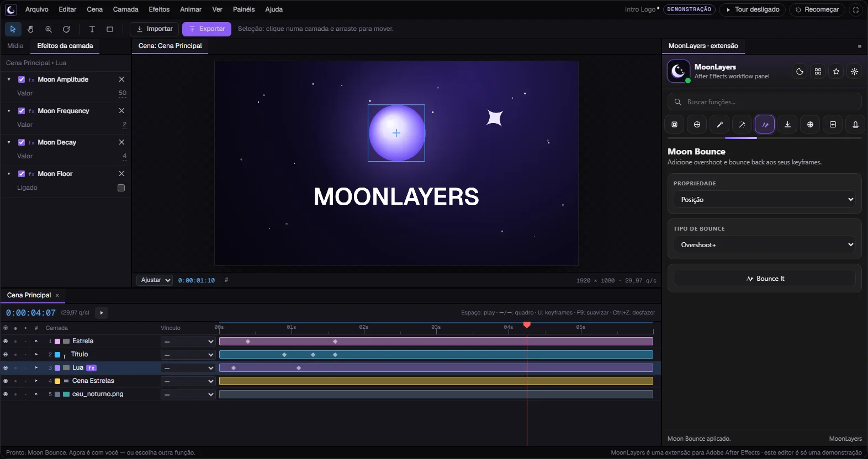
Task: Select the rectangle shape tool
Action: (x=110, y=29)
